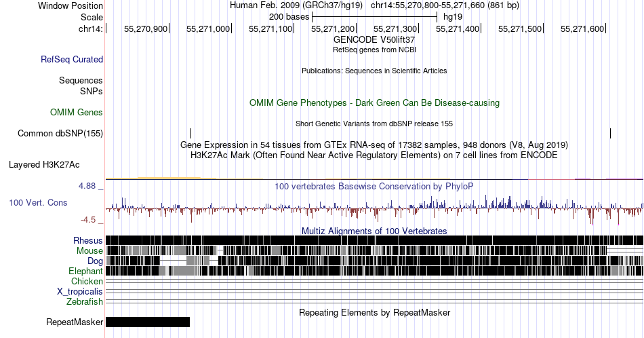Click Multiz Alignments of 100 Vertebrates title
The height and width of the screenshot is (338, 644).
[374, 231]
